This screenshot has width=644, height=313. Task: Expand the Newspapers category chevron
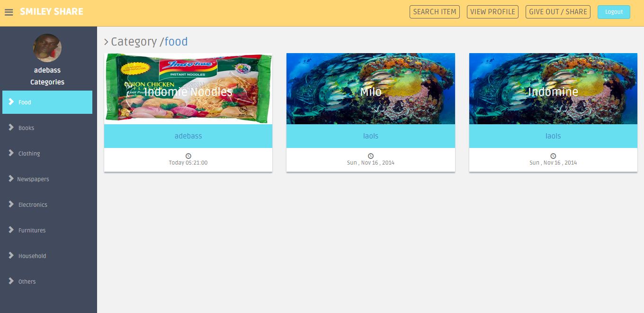(11, 179)
